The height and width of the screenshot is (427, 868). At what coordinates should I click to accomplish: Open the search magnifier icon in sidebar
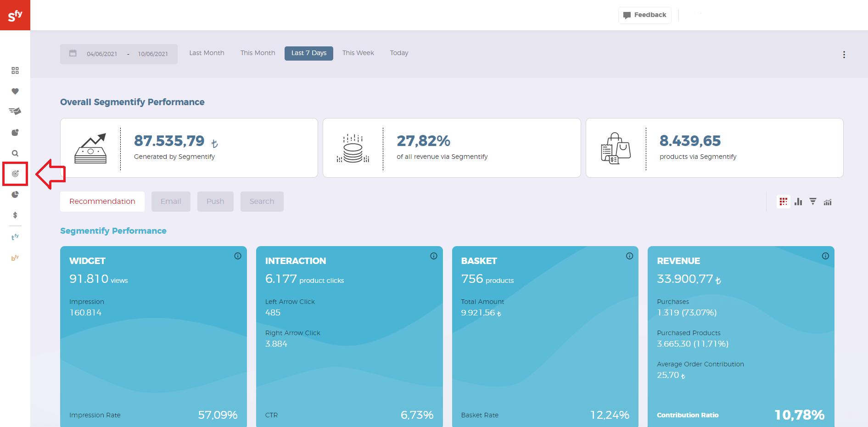15,153
